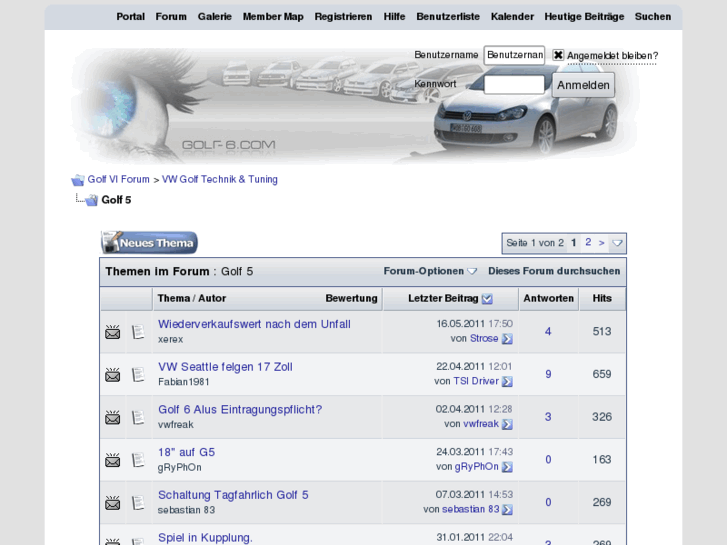727x545 pixels.
Task: Open the Galerie page
Action: coord(215,17)
